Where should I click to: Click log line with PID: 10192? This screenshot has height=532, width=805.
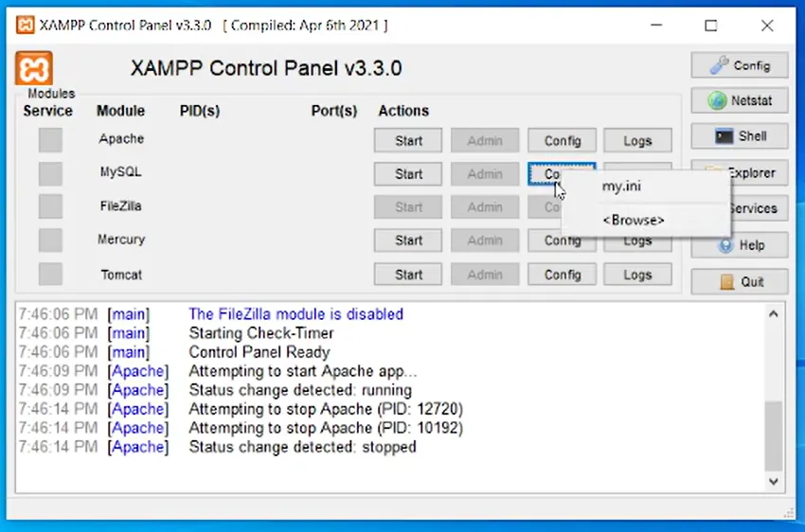(326, 428)
